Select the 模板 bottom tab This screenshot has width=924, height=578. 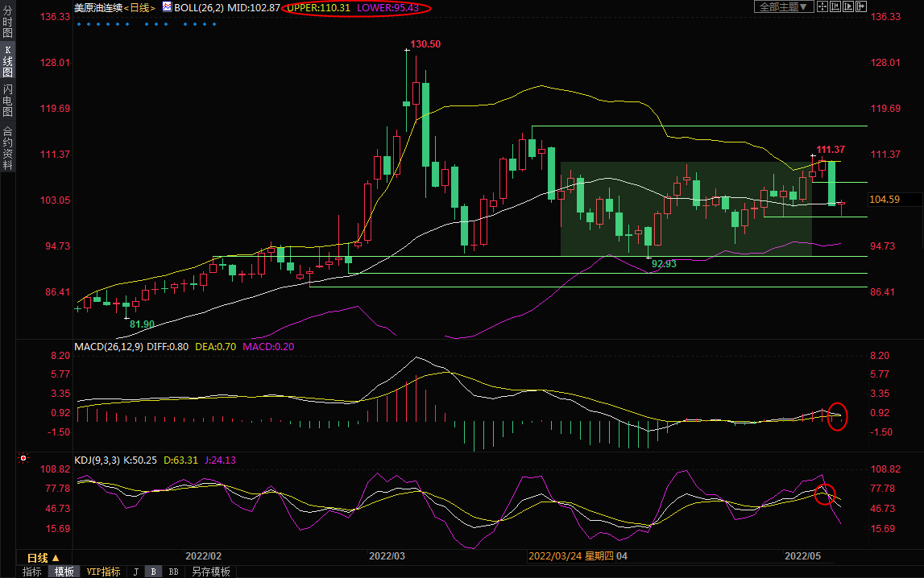click(x=64, y=572)
